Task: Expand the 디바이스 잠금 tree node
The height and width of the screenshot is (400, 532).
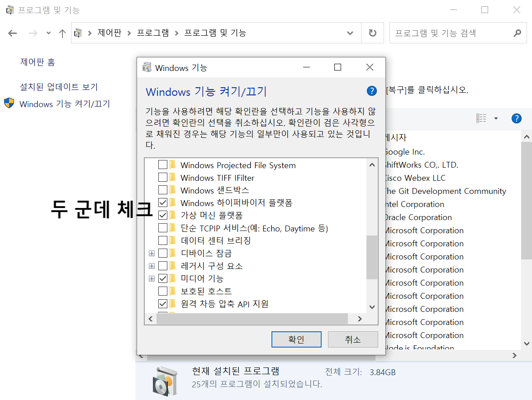Action: click(152, 253)
